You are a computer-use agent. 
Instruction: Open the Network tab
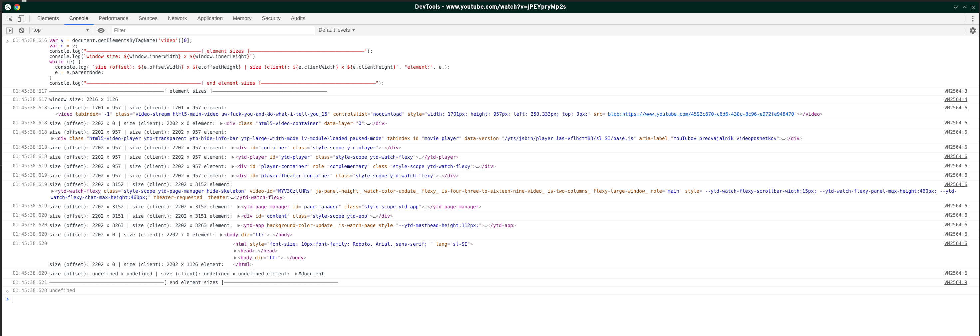[177, 18]
